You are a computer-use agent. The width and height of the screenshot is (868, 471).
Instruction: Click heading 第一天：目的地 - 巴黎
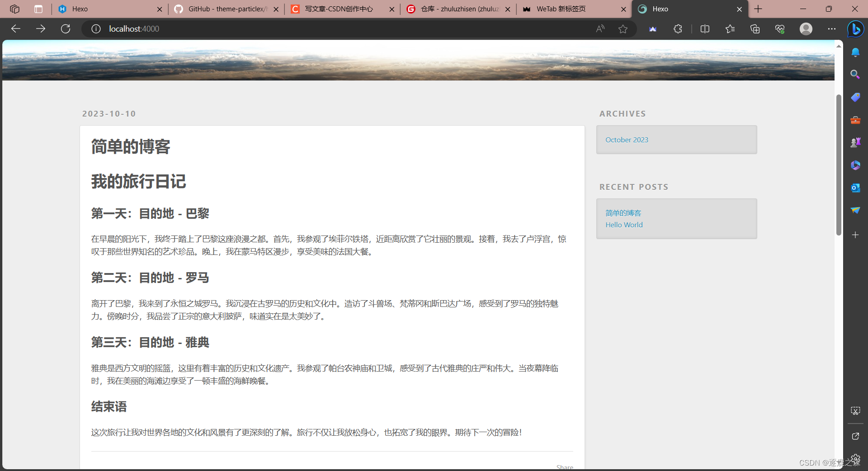(x=150, y=213)
